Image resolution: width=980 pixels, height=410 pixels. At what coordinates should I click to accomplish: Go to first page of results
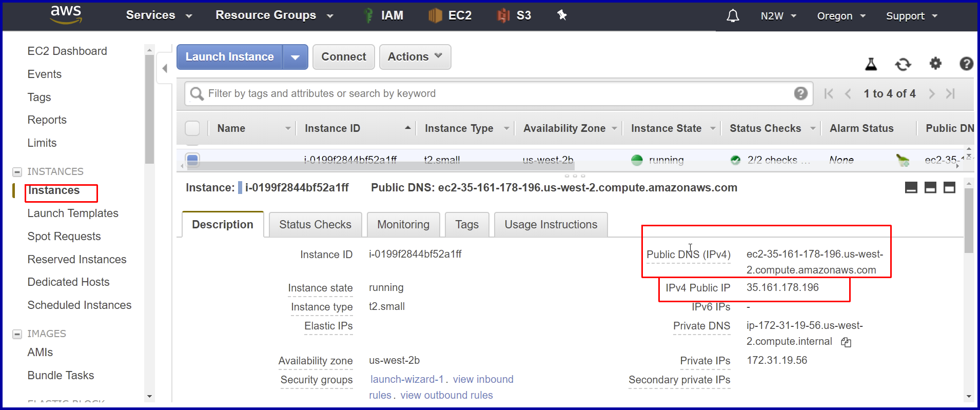point(828,93)
